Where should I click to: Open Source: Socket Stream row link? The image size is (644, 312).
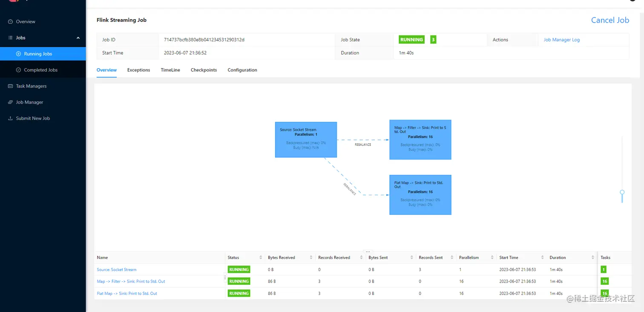(x=117, y=269)
